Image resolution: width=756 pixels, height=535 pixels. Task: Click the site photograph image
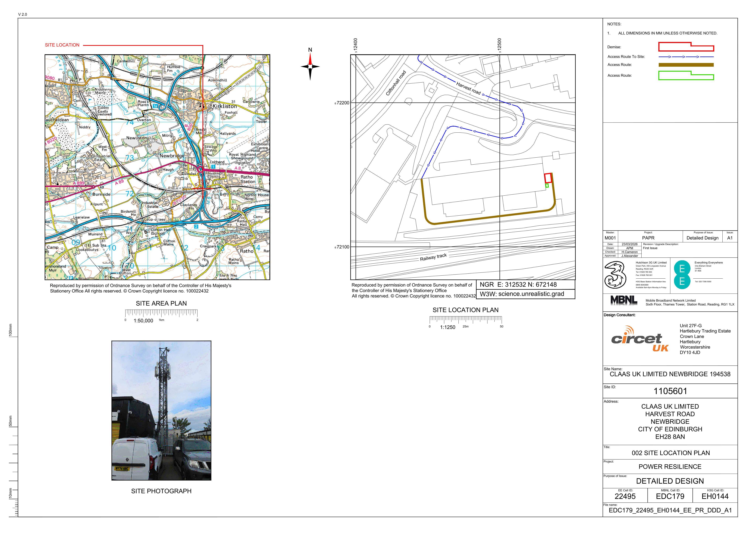coord(161,410)
